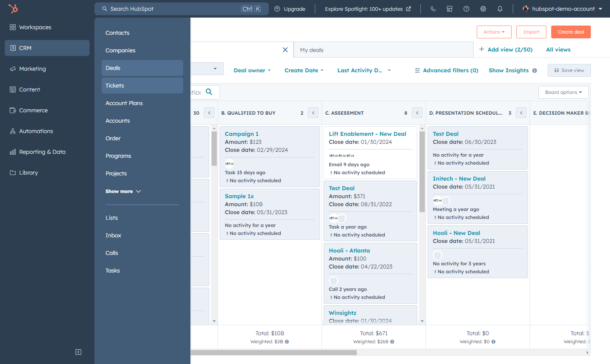The height and width of the screenshot is (364, 610).
Task: Click the plus icon for Add view
Action: coord(482,49)
